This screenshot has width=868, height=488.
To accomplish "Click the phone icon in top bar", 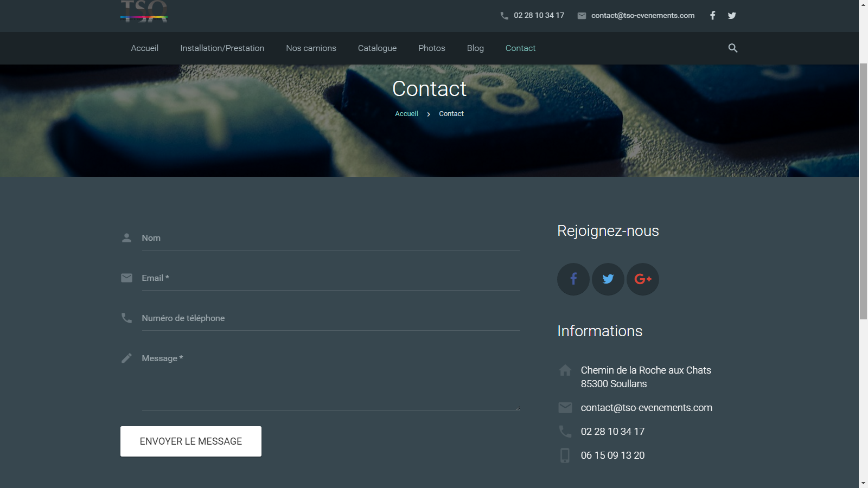I will click(x=505, y=16).
